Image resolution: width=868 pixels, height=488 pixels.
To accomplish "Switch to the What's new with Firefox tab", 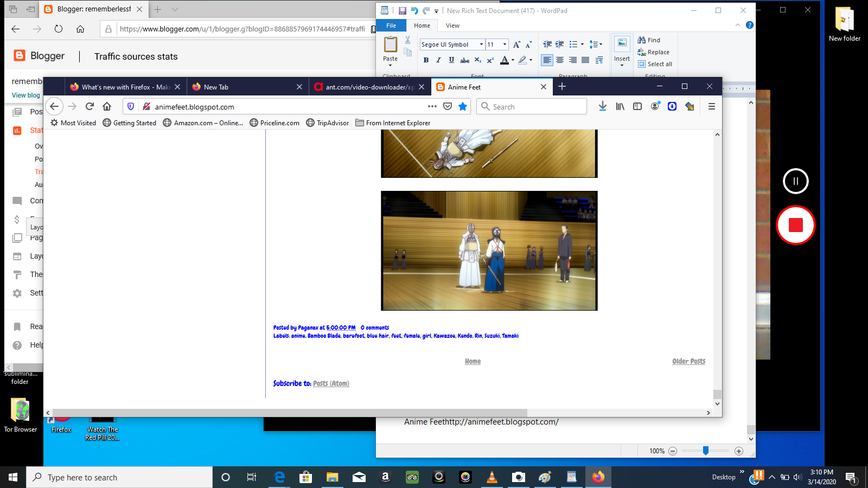I will point(126,87).
